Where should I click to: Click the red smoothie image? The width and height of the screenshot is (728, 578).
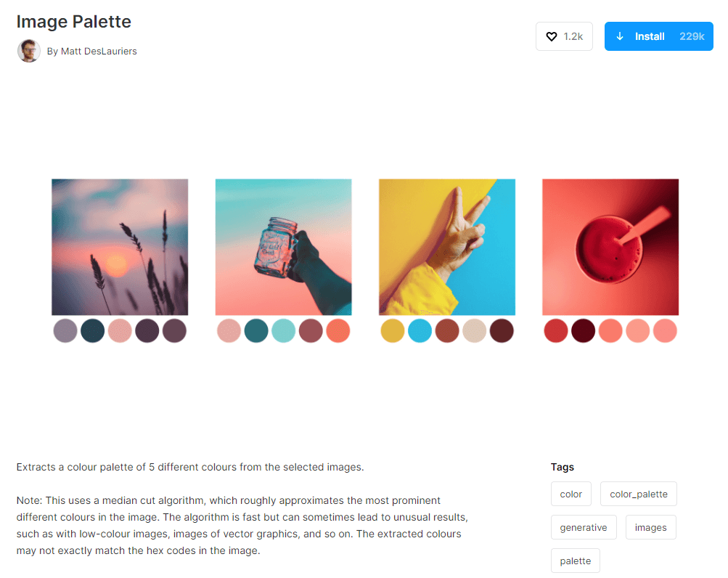click(x=610, y=247)
